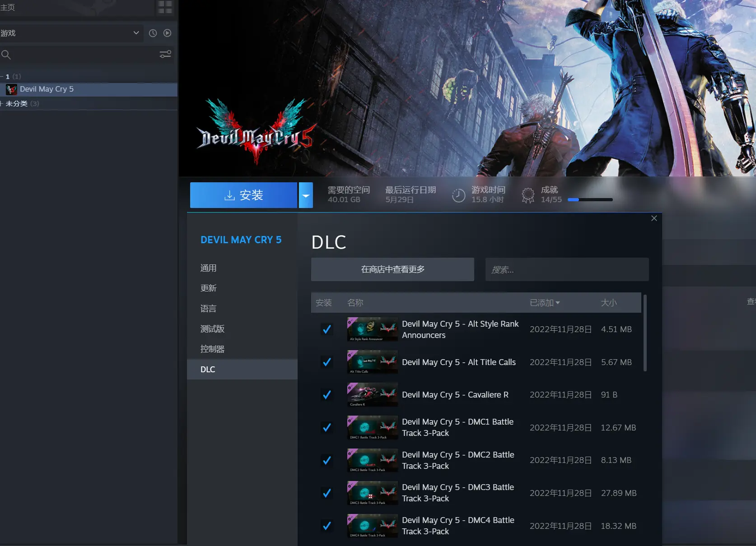
Task: Click Devil May Cry 5 game icon in library
Action: tap(11, 89)
